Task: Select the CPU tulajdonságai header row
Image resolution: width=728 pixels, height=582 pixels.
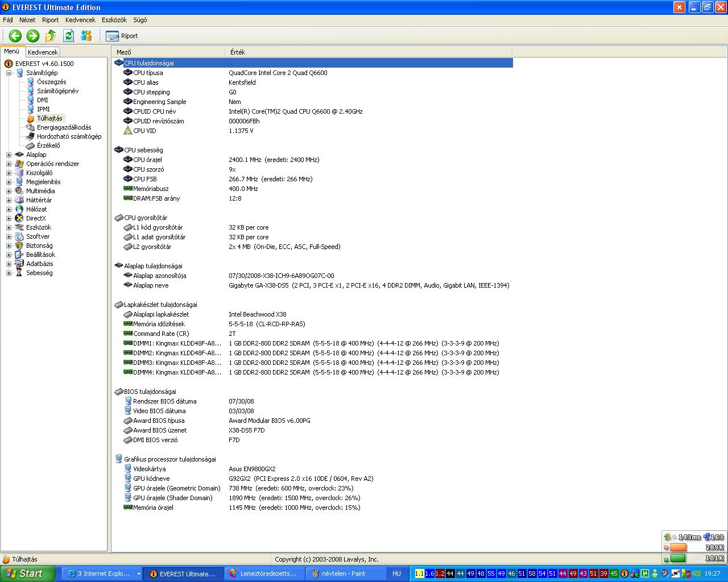Action: [x=313, y=63]
